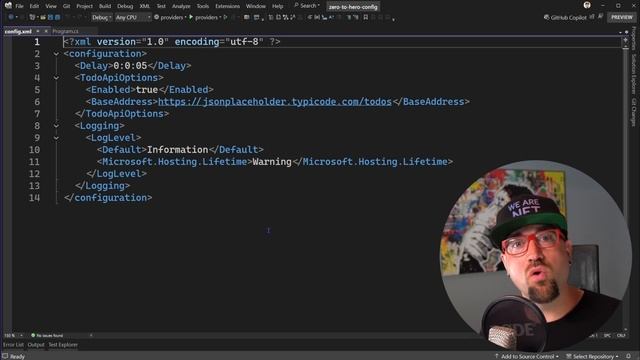Image resolution: width=640 pixels, height=360 pixels.
Task: Open the Help menu
Action: [278, 6]
